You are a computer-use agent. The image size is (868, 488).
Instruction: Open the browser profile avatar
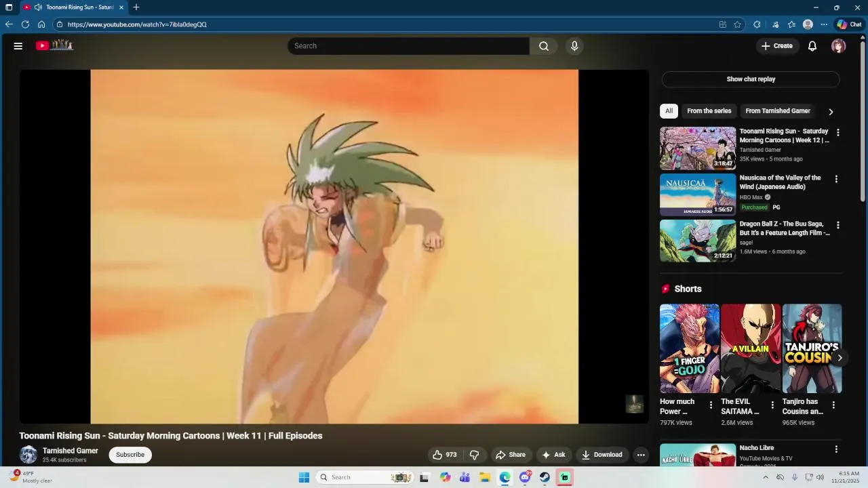pyautogui.click(x=808, y=24)
